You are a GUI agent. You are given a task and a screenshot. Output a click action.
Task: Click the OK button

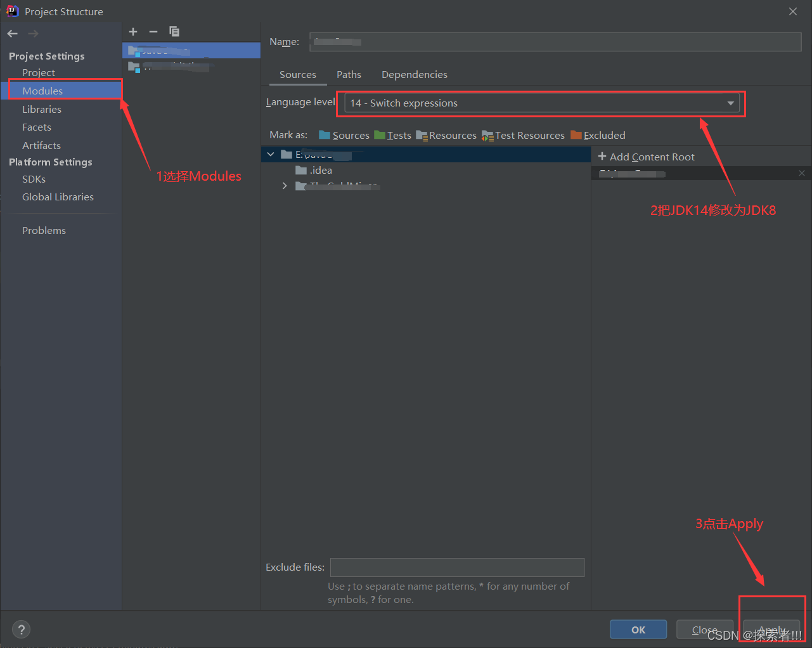[638, 630]
